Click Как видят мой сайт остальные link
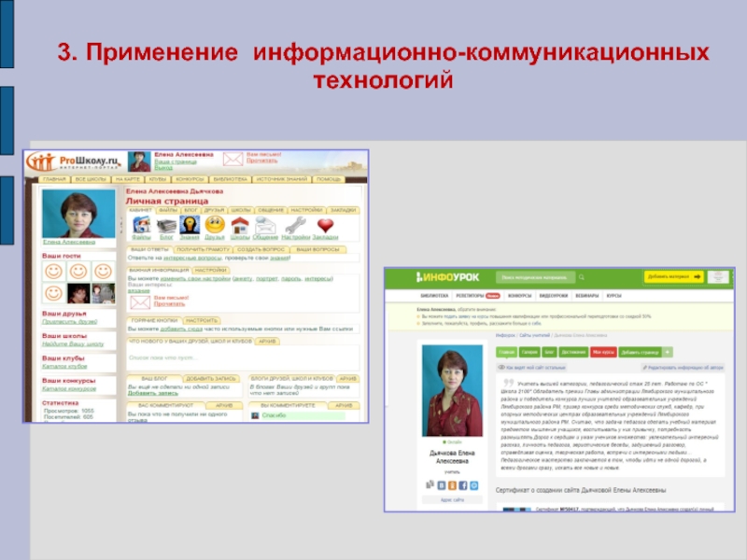Image resolution: width=747 pixels, height=560 pixels. tap(531, 368)
